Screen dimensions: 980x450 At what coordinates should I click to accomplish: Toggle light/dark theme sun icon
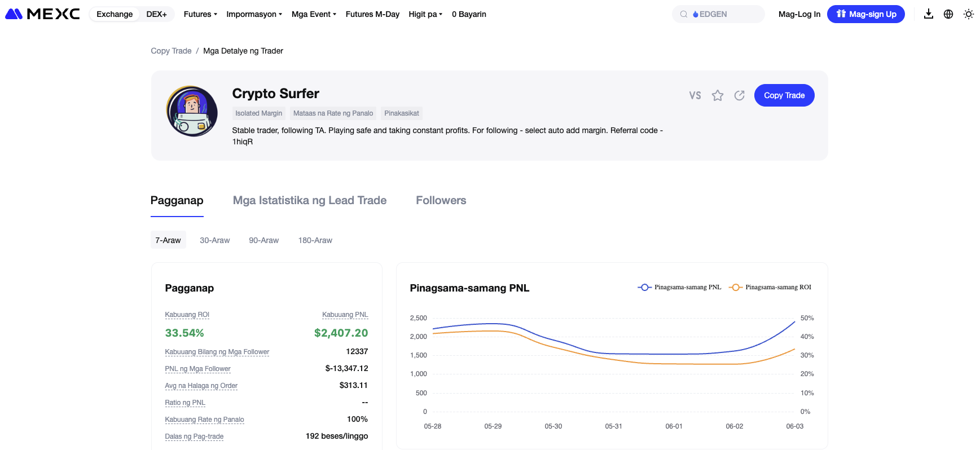(x=969, y=14)
